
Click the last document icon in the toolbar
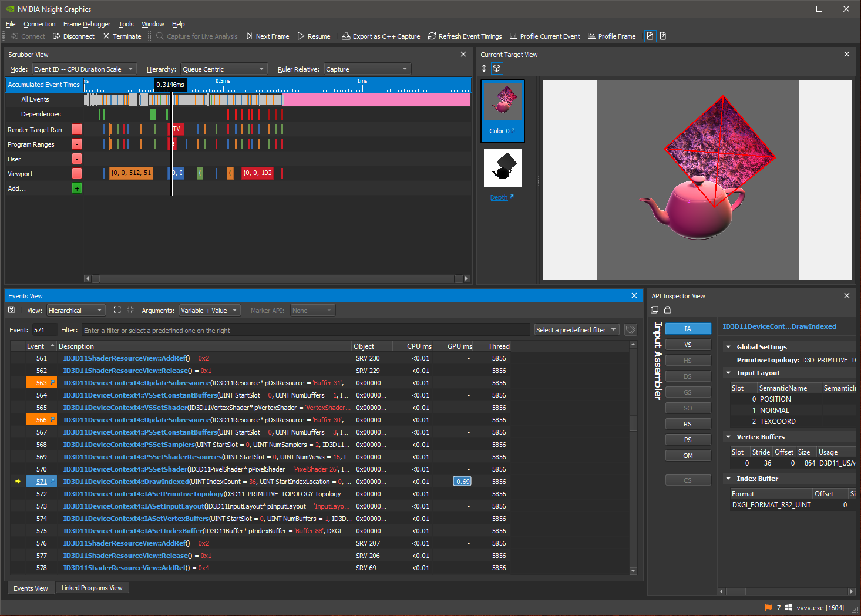pyautogui.click(x=663, y=36)
